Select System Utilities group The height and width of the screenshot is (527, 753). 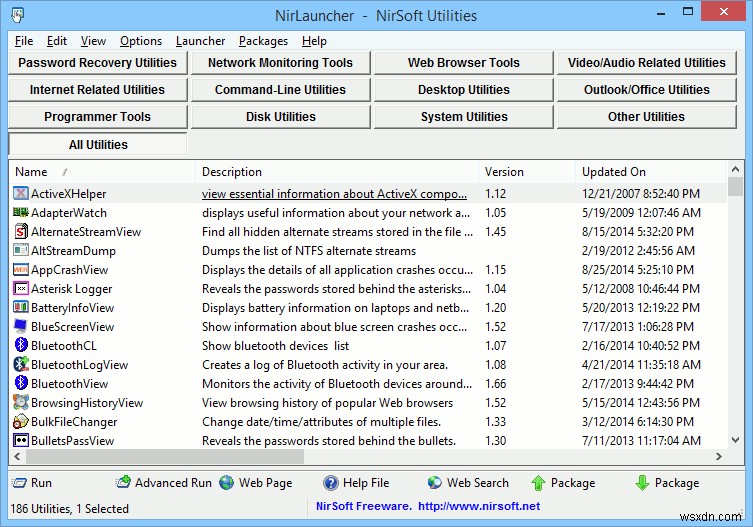(x=463, y=117)
